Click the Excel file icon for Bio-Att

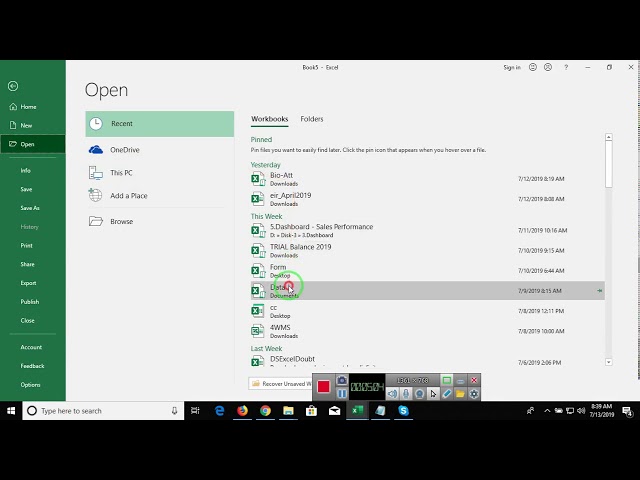pos(258,179)
